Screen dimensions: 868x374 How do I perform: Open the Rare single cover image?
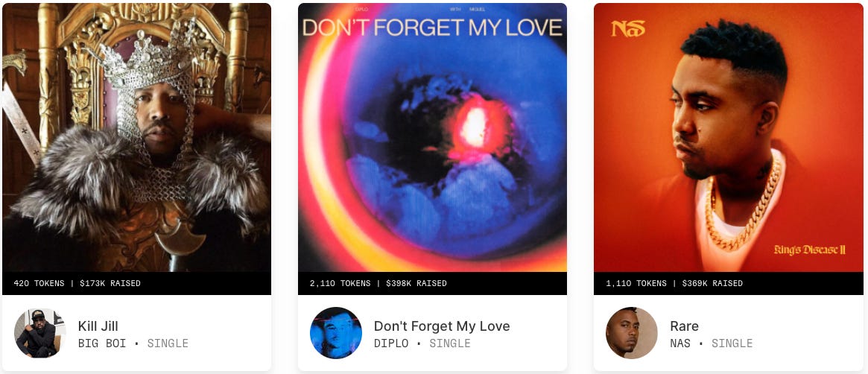click(729, 137)
